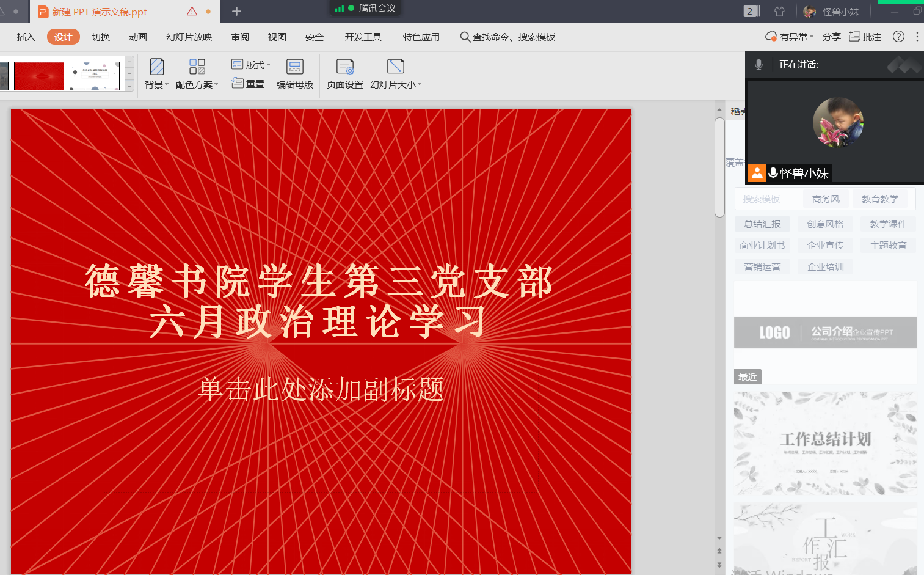Select the 企业培训 template category

click(x=825, y=267)
